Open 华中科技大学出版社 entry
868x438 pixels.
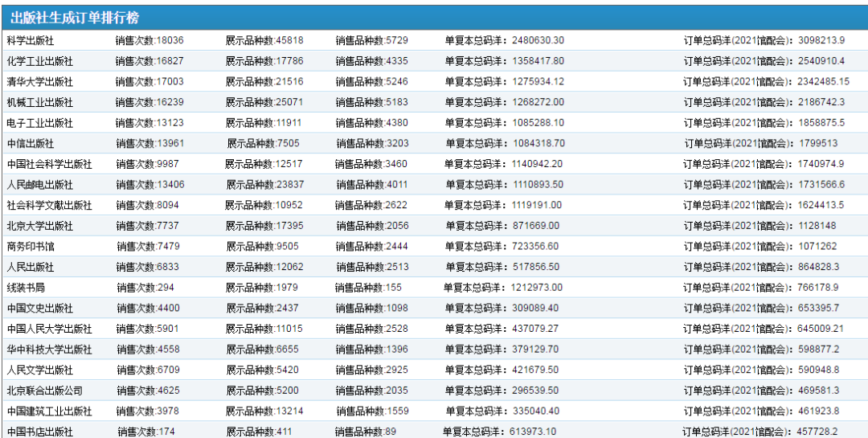click(x=50, y=350)
